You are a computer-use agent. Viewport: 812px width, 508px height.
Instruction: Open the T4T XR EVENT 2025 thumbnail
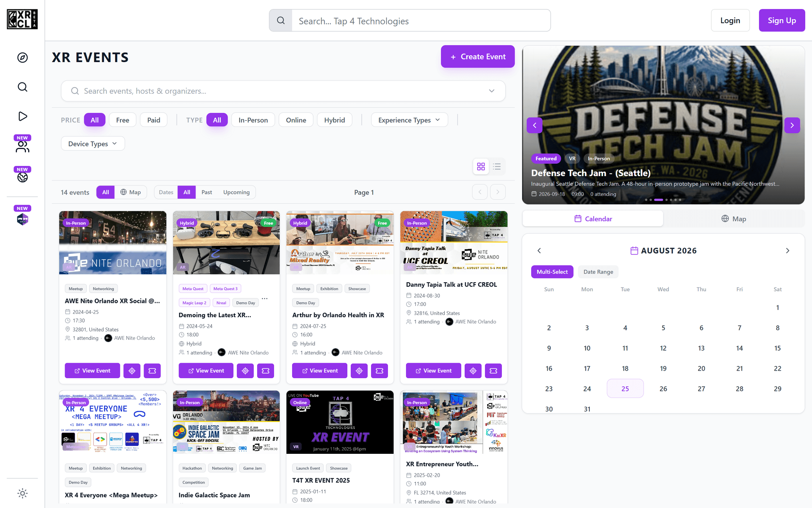tap(340, 422)
